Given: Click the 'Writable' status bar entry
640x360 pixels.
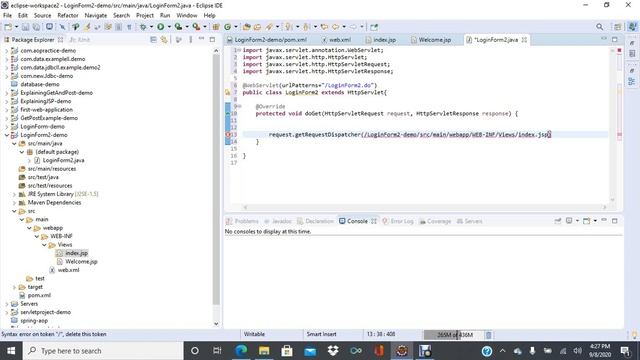Looking at the screenshot, I should [254, 334].
